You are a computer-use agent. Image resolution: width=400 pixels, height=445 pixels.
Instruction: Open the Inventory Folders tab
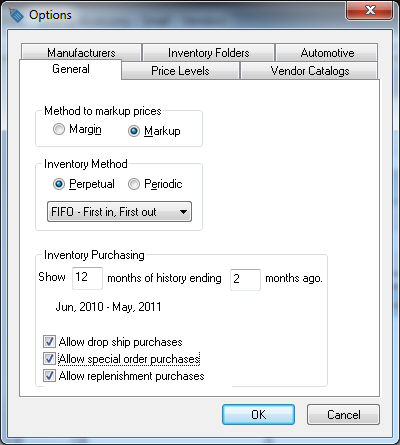208,53
